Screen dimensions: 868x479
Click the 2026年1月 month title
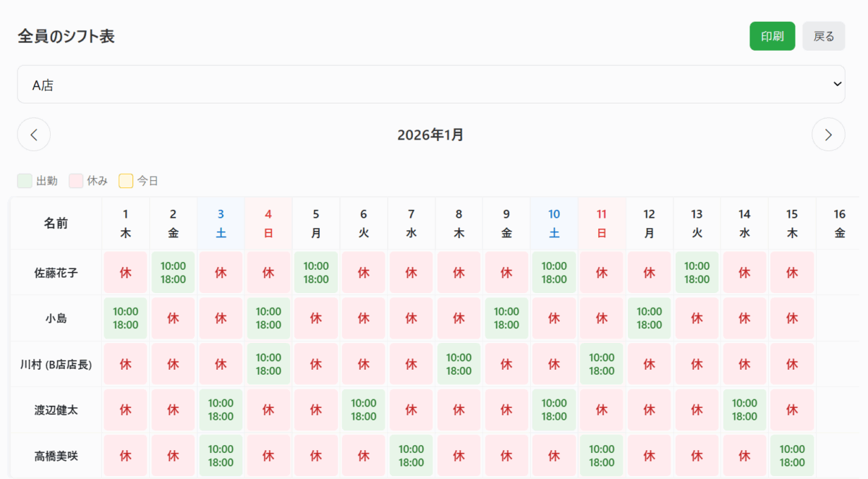pyautogui.click(x=430, y=135)
